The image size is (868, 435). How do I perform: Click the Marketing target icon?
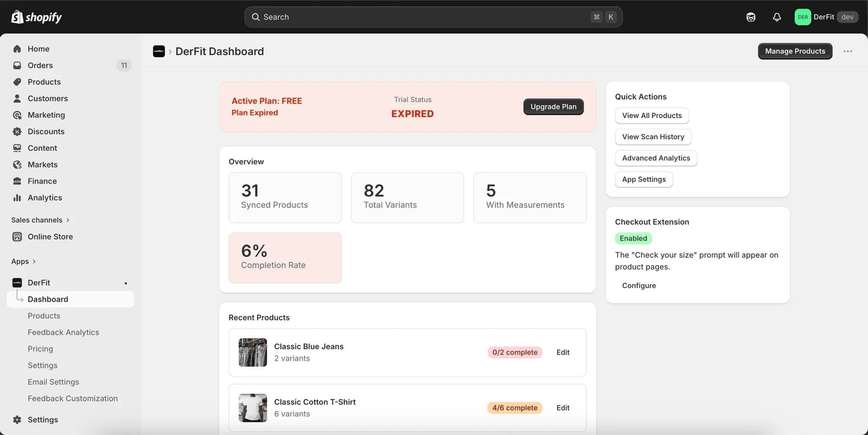(x=17, y=115)
